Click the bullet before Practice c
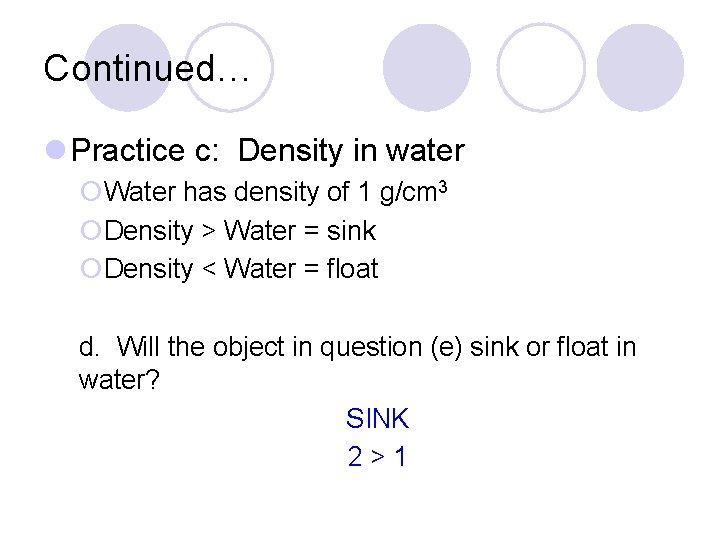Screen dimensions: 720x540 [x=59, y=151]
